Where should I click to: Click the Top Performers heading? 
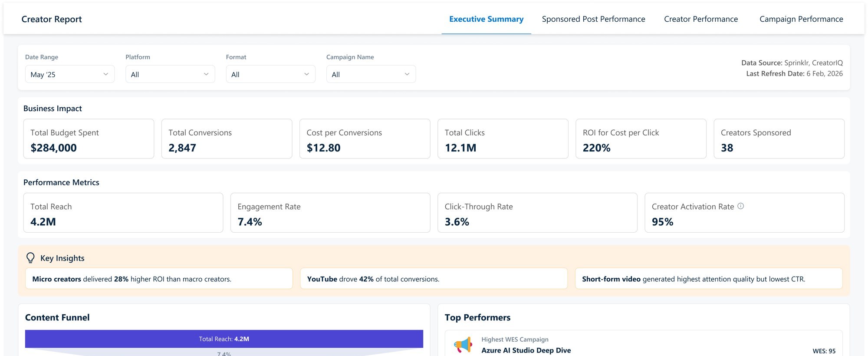477,317
